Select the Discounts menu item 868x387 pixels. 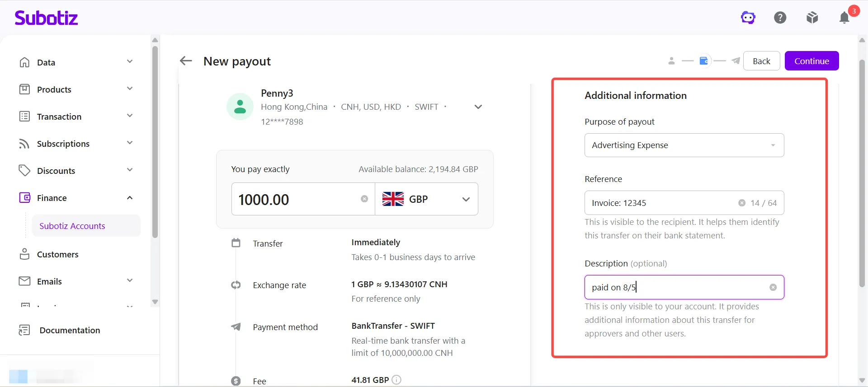pos(56,171)
